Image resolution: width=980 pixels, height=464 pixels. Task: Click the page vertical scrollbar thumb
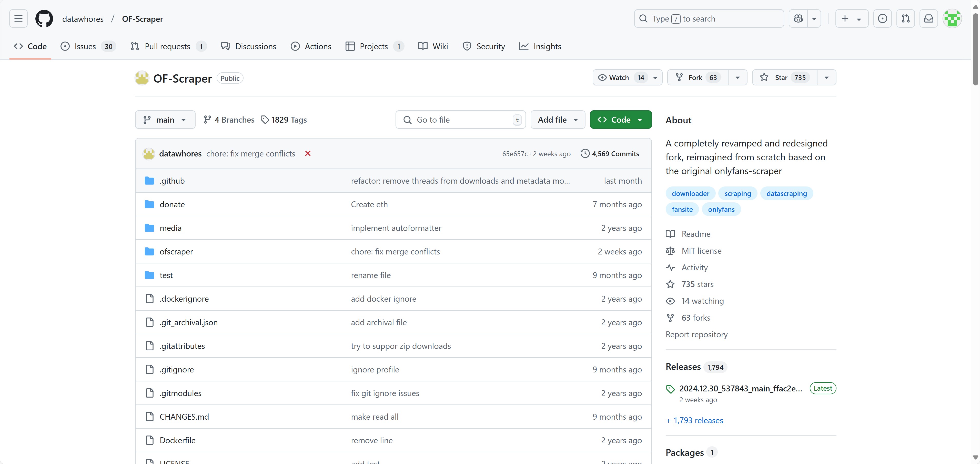(975, 50)
